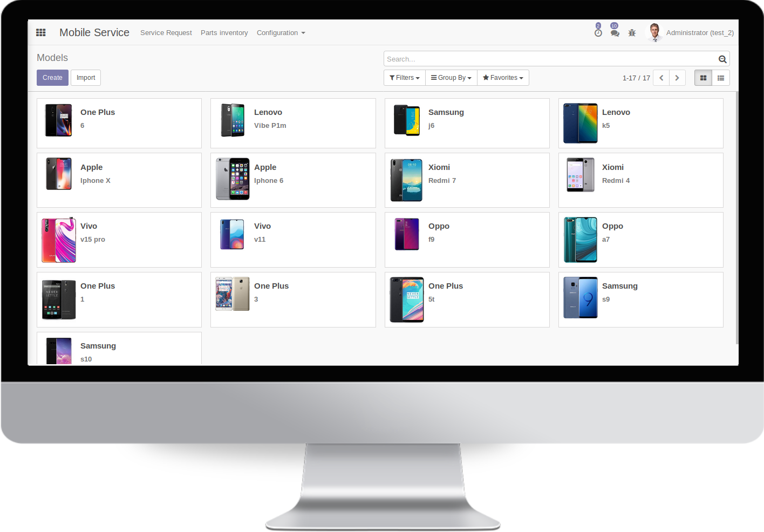This screenshot has width=764, height=532.
Task: Click the 'v11' model text
Action: [260, 239]
